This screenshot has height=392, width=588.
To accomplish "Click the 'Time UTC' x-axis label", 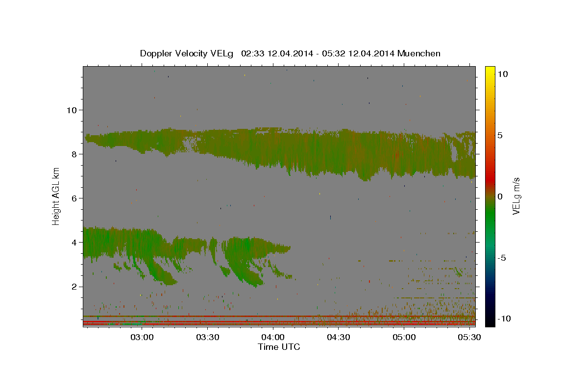I will point(279,347).
